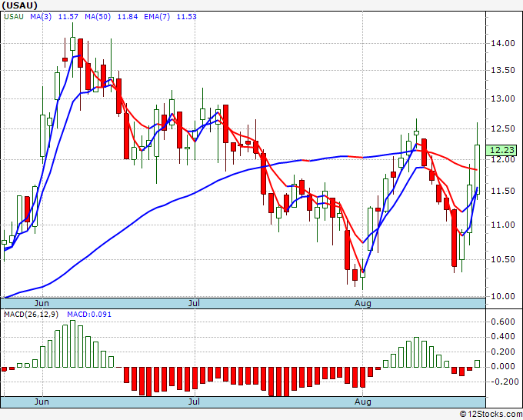Click the MA(3) indicator label
The height and width of the screenshot is (420, 523).
click(x=41, y=16)
